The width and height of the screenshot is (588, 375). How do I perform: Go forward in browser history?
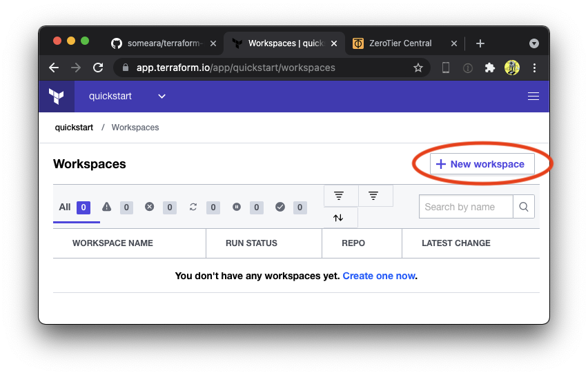76,68
